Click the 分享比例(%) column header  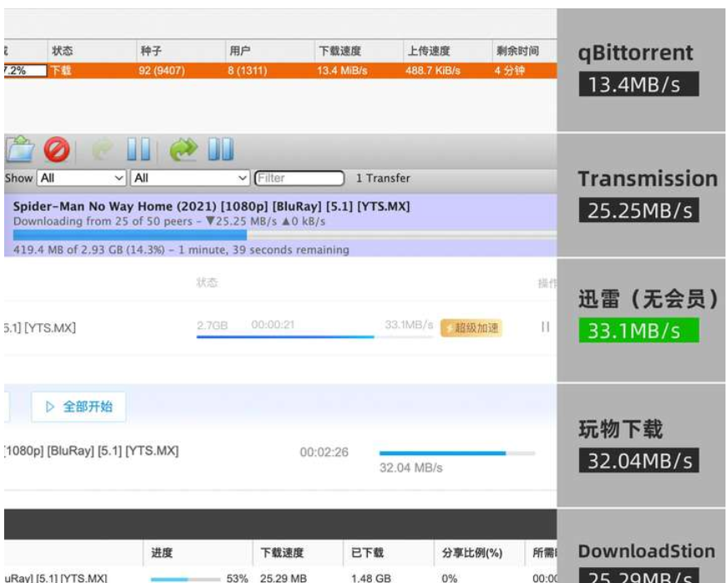point(479,553)
